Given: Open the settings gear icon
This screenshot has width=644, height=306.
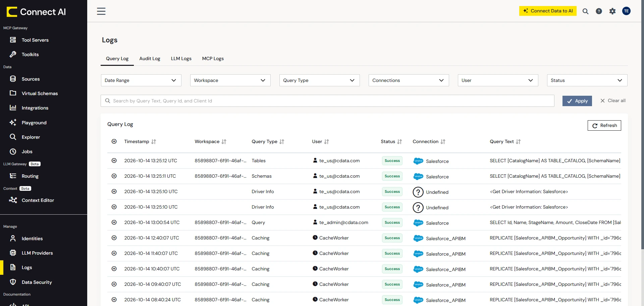Looking at the screenshot, I should 612,11.
